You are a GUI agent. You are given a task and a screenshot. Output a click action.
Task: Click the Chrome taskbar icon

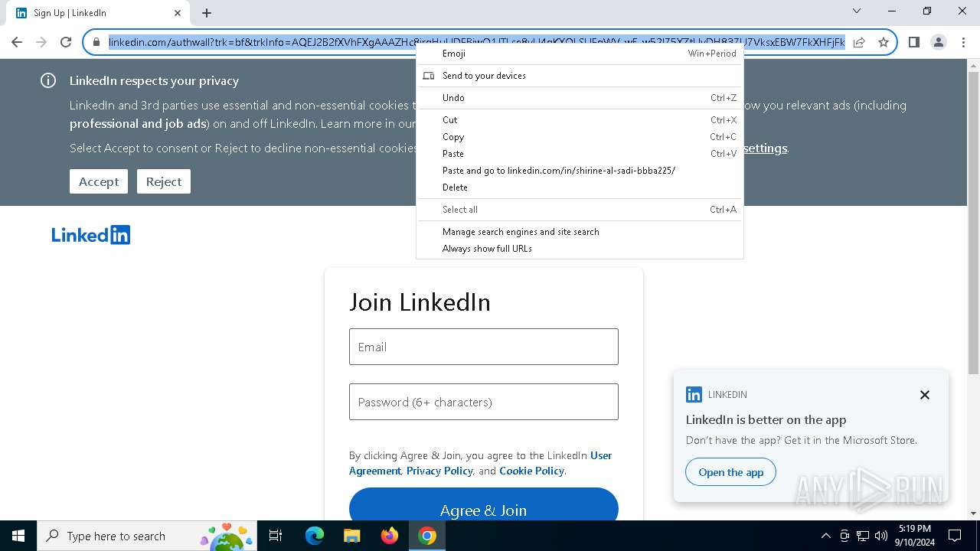(x=427, y=536)
